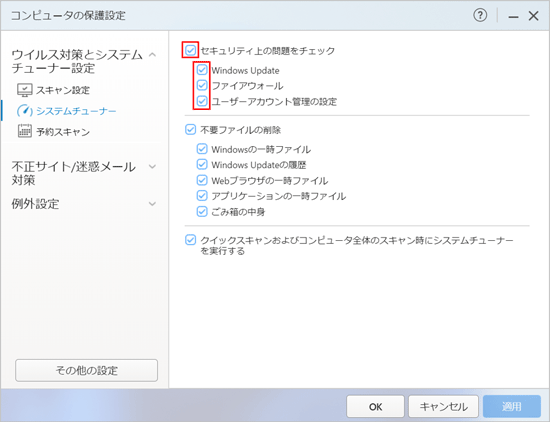The height and width of the screenshot is (422, 550).
Task: Open the help question mark icon
Action: 480,15
